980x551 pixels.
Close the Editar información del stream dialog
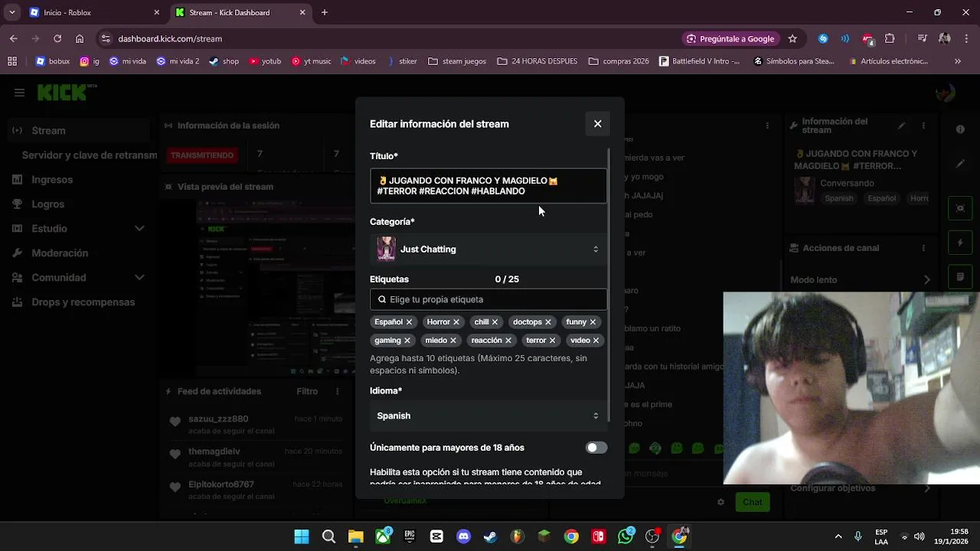pyautogui.click(x=597, y=124)
